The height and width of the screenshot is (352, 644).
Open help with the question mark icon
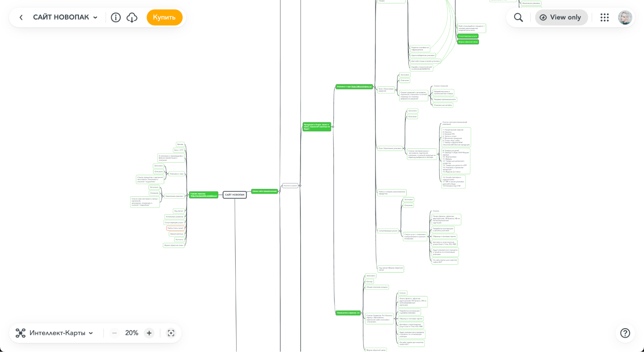tap(625, 333)
